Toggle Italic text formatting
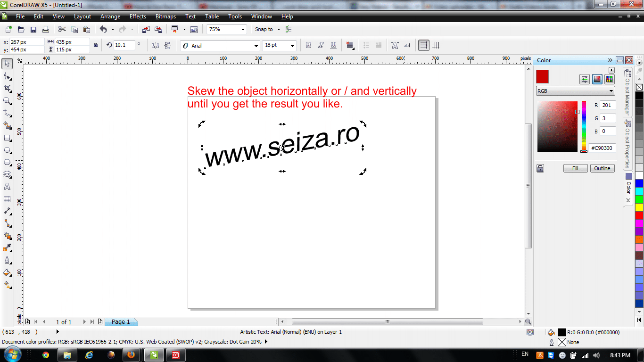 [x=321, y=45]
